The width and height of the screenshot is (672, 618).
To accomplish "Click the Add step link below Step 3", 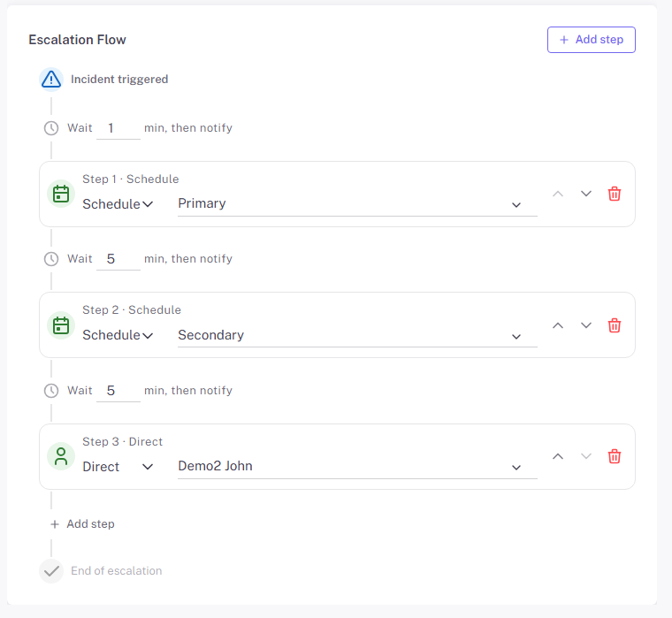I will [83, 524].
